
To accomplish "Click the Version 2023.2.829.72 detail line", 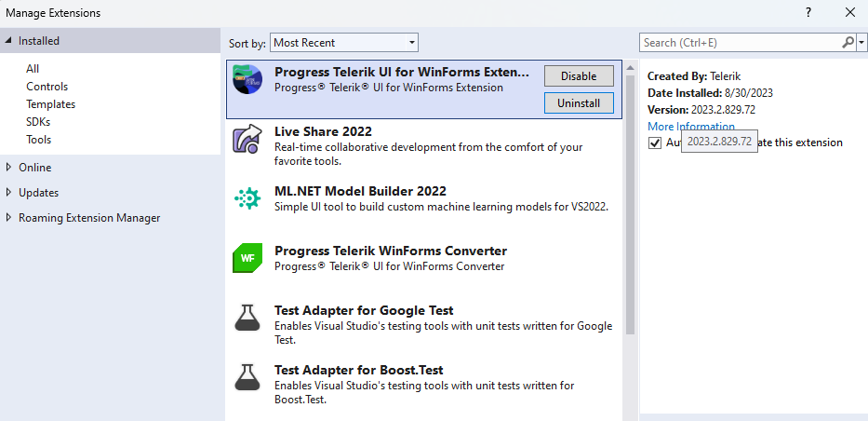I will click(x=701, y=110).
